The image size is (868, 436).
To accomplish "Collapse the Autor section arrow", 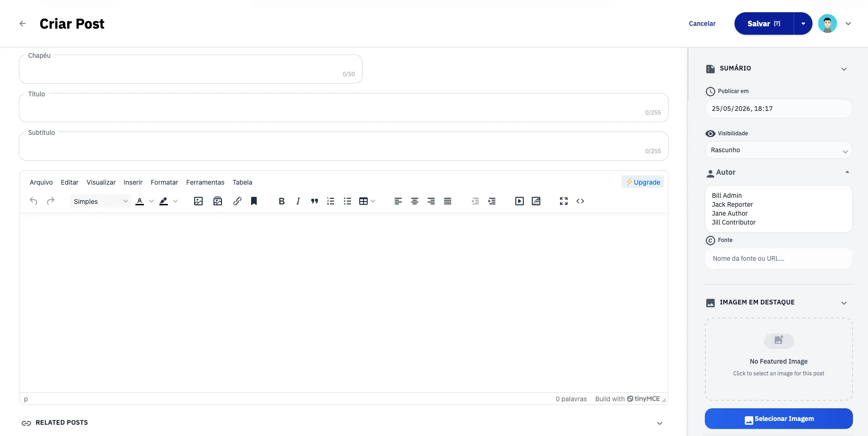I will 847,172.
